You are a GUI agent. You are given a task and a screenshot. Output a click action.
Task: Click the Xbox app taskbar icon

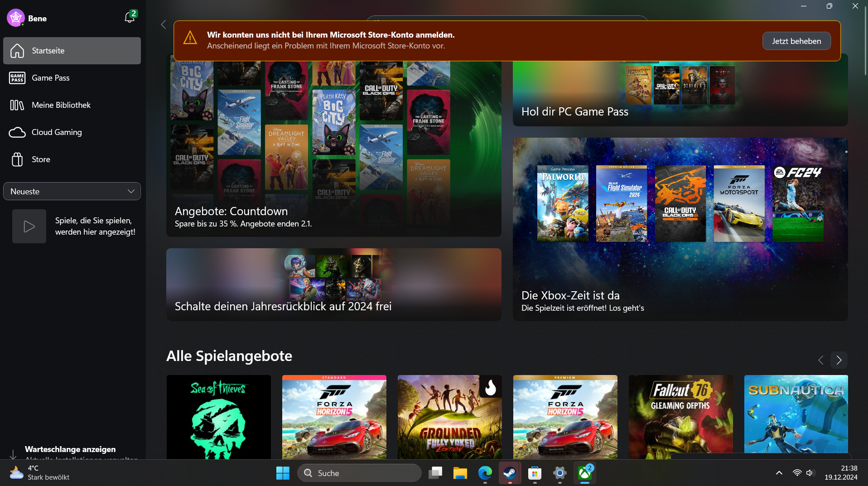(x=585, y=473)
